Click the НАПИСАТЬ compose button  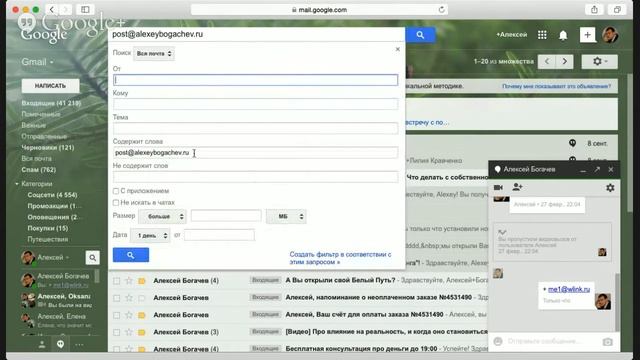click(50, 86)
